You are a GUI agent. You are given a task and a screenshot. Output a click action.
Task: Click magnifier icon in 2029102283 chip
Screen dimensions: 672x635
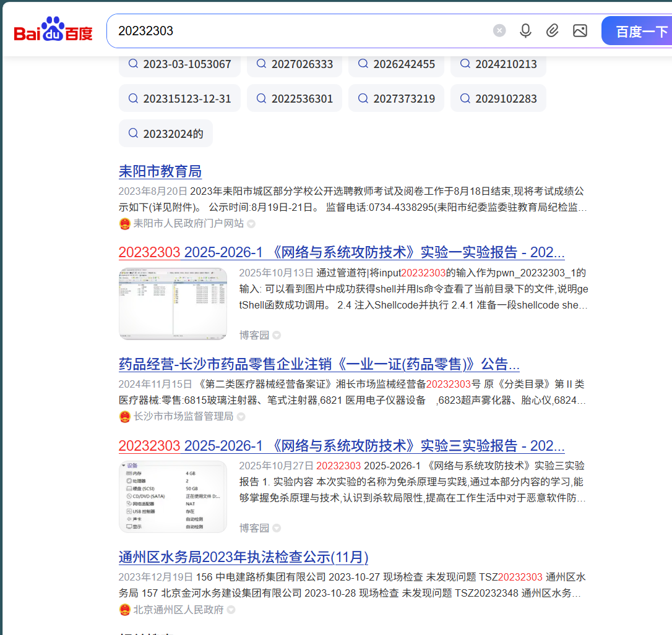pos(465,98)
